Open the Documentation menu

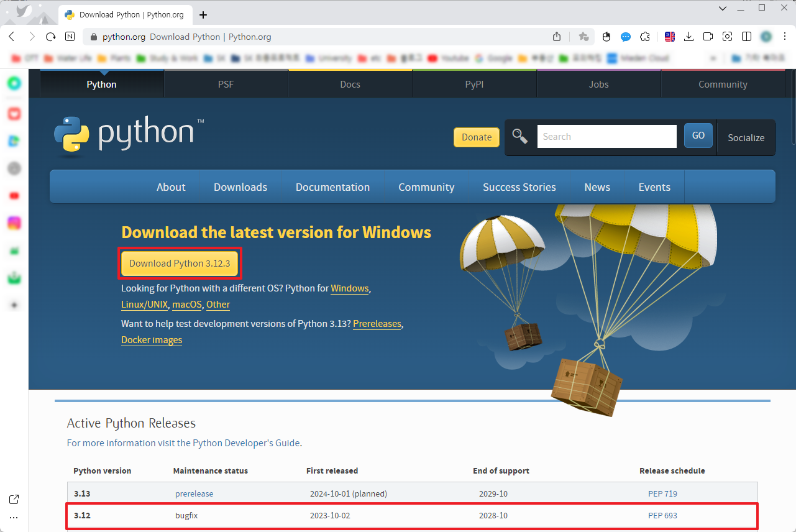click(332, 187)
